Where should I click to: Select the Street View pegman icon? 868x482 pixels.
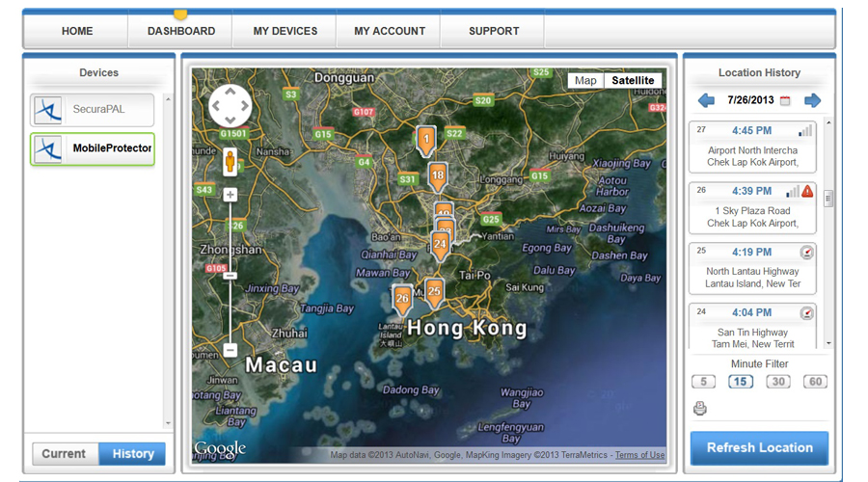(x=231, y=161)
